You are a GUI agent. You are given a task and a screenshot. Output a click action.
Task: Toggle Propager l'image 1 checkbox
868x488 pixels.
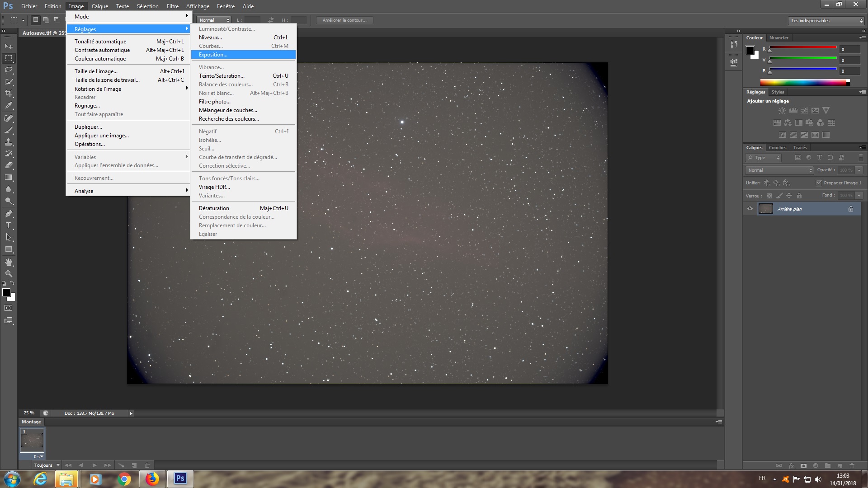[x=819, y=183]
